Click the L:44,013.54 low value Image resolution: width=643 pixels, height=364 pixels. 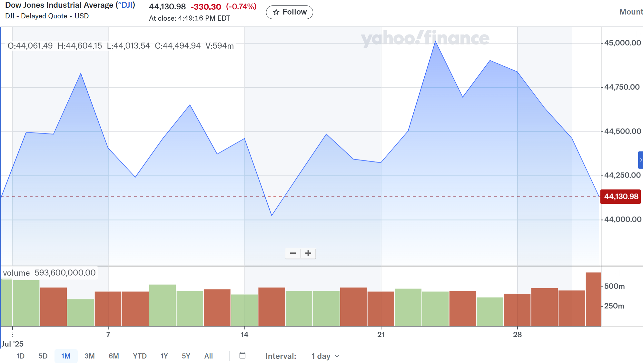coord(128,46)
